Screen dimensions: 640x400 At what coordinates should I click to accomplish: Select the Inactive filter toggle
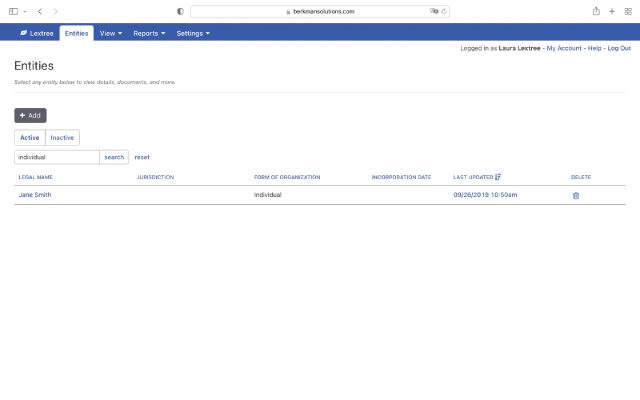pos(62,138)
